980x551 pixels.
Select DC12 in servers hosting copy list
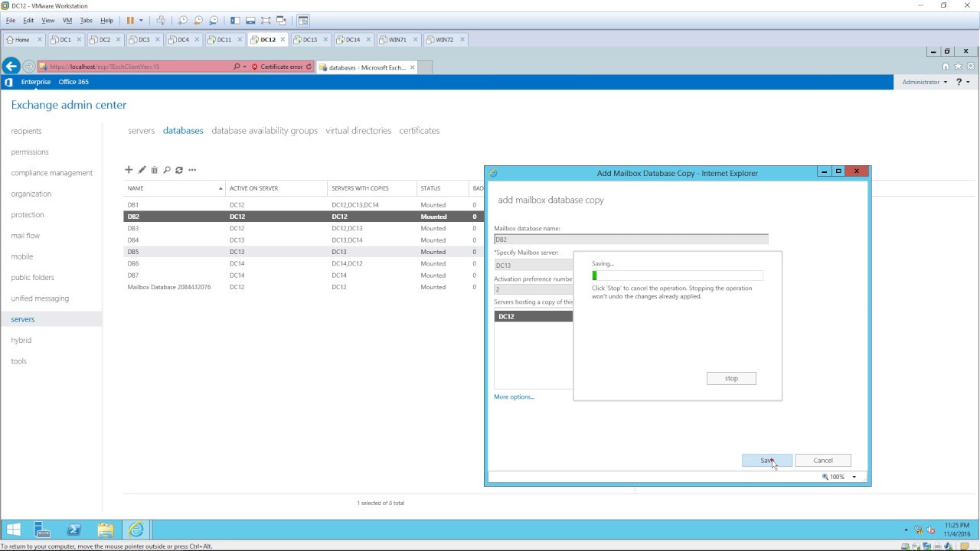[534, 316]
